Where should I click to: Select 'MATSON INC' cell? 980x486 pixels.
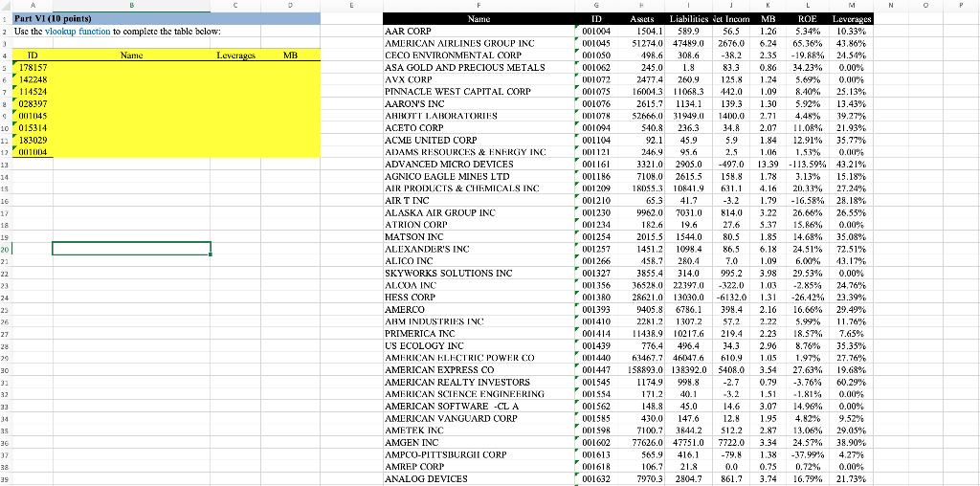coord(479,236)
